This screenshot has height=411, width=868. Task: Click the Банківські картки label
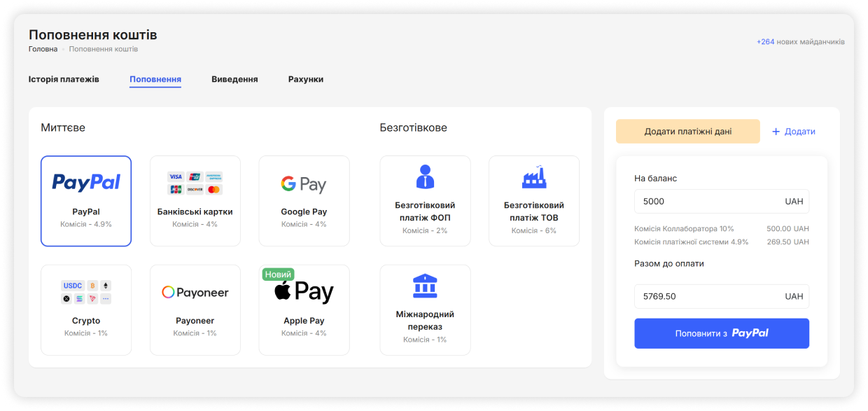pyautogui.click(x=195, y=211)
